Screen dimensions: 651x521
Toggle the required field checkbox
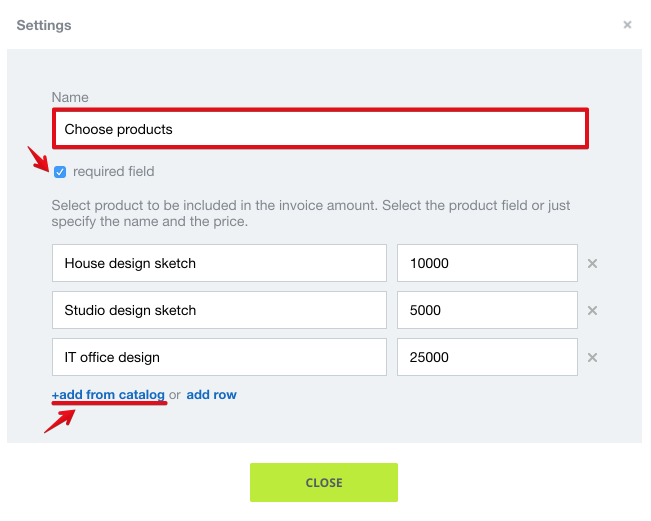(x=60, y=172)
